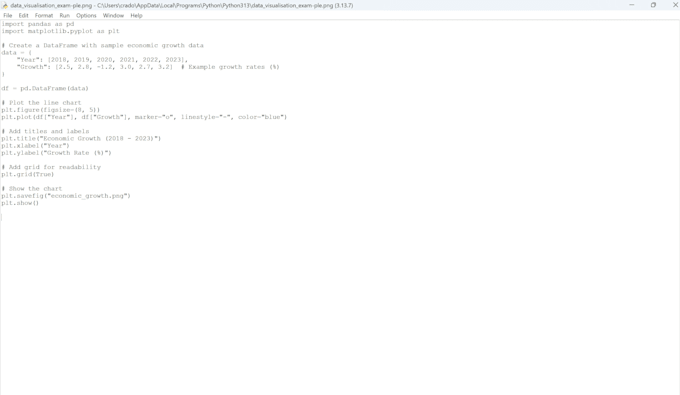Restore down the IDLE editor window

[x=653, y=5]
